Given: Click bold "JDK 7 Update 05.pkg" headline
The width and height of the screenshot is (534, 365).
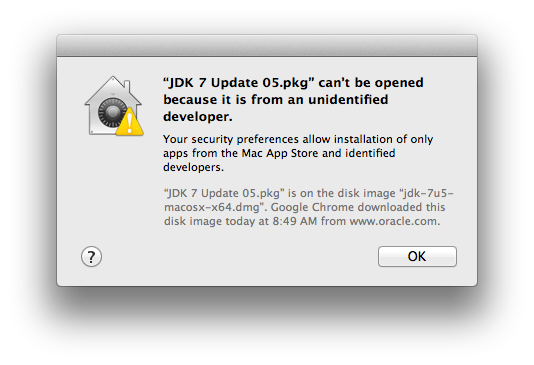Looking at the screenshot, I should pos(238,83).
